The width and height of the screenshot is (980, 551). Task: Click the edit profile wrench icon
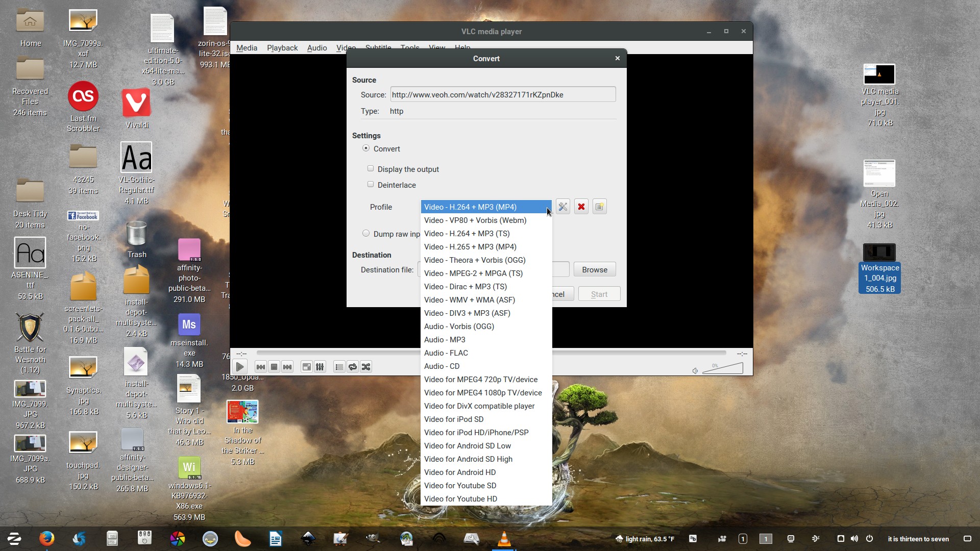pos(562,207)
